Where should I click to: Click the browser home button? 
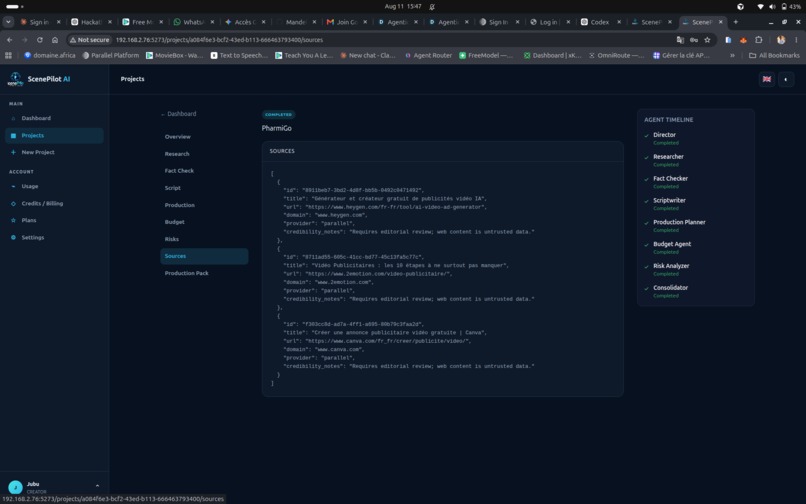55,40
